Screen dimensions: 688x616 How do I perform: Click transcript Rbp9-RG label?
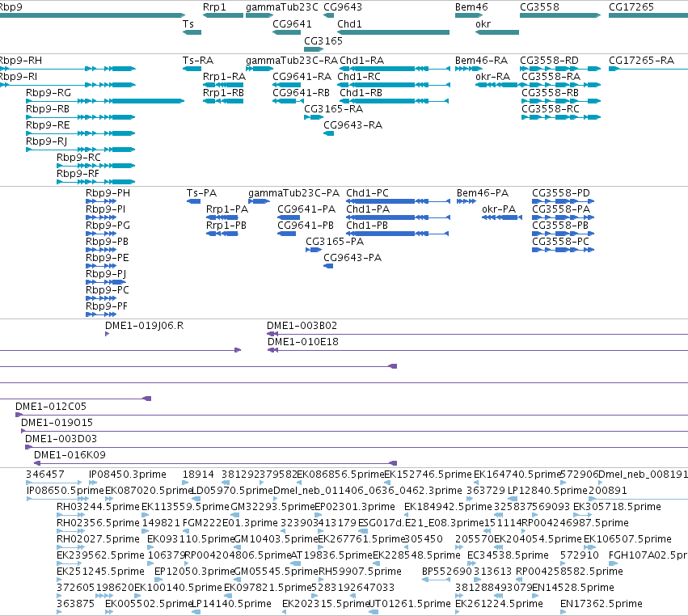coord(49,93)
